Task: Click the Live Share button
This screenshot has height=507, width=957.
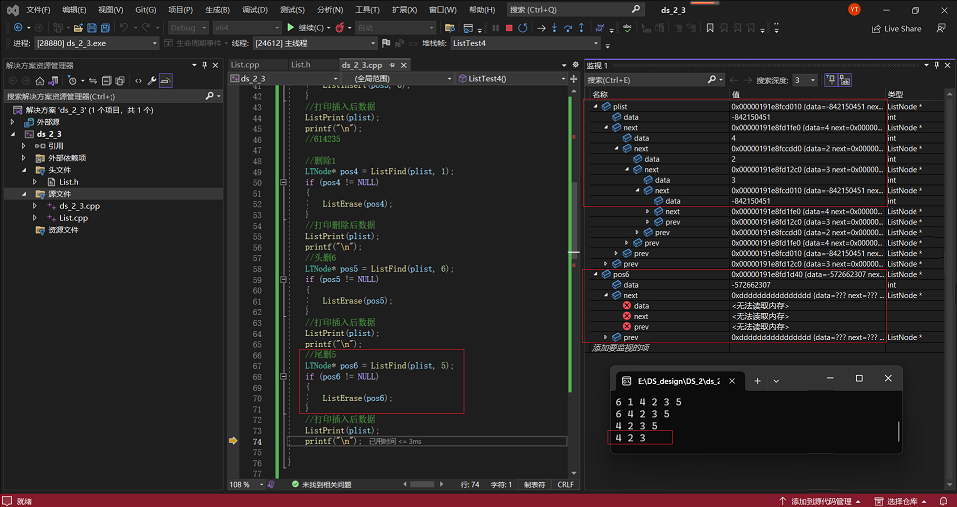Action: coord(896,28)
